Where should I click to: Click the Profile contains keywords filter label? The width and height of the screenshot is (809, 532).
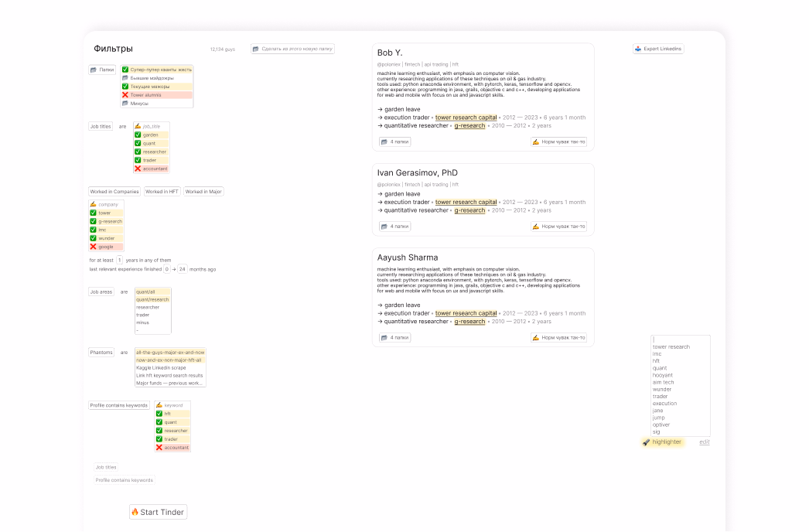tap(118, 406)
